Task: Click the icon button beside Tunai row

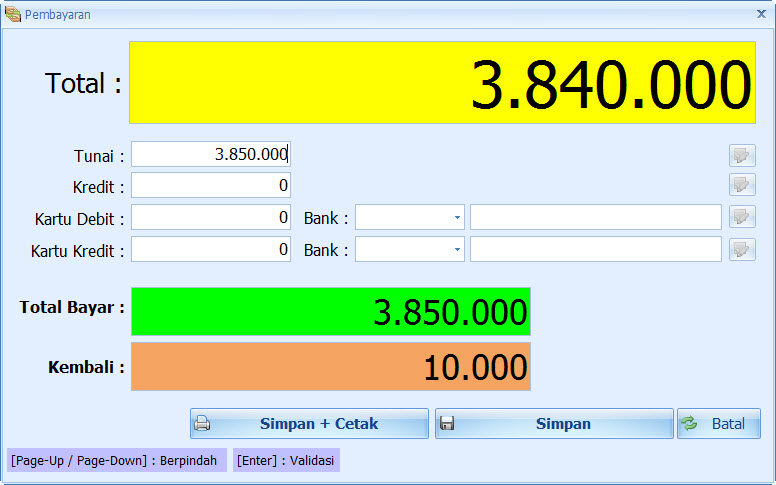Action: [x=742, y=155]
